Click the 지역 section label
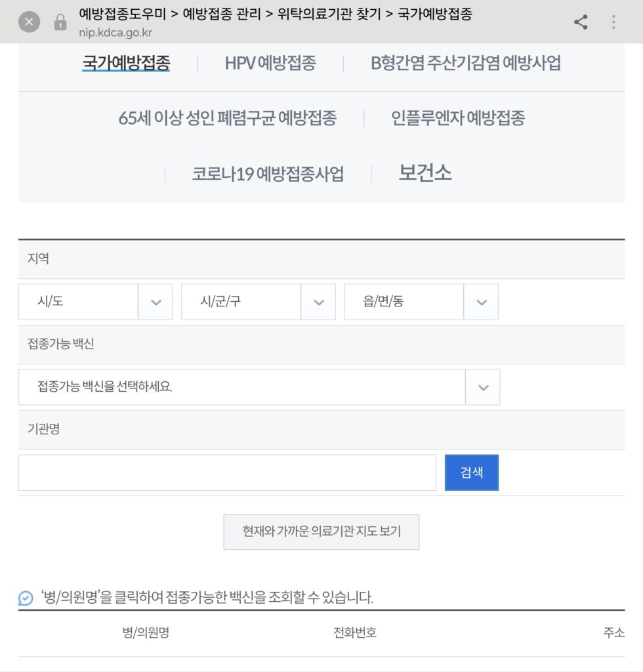This screenshot has height=672, width=643. pos(38,258)
